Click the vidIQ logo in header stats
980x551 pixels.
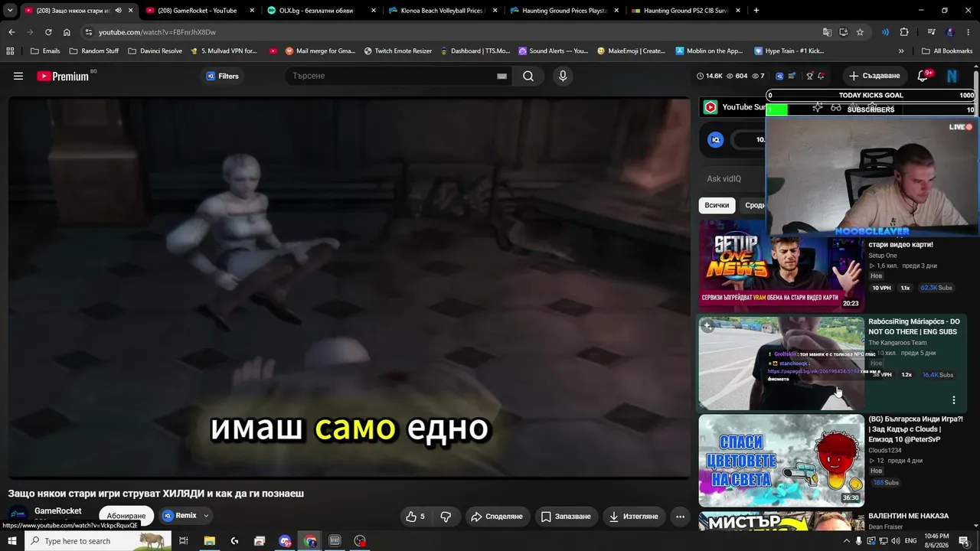pos(779,76)
